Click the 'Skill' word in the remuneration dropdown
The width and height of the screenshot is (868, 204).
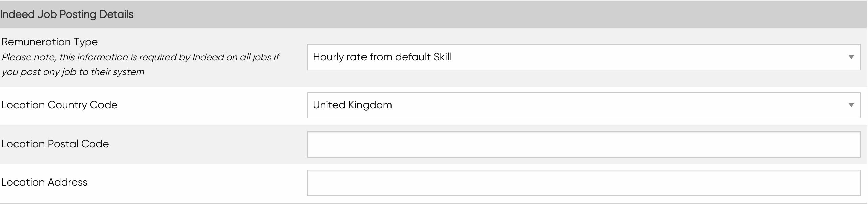pos(442,57)
